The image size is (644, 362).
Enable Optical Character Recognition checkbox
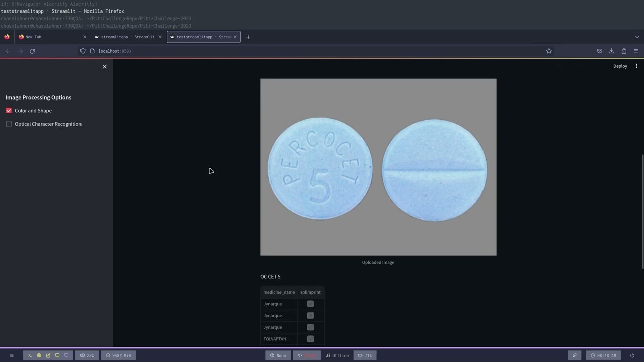pyautogui.click(x=9, y=124)
